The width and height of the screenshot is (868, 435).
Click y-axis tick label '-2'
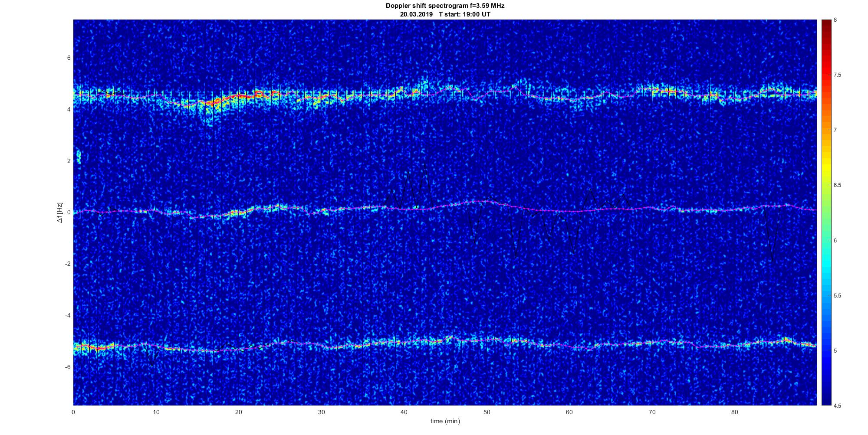tap(68, 264)
